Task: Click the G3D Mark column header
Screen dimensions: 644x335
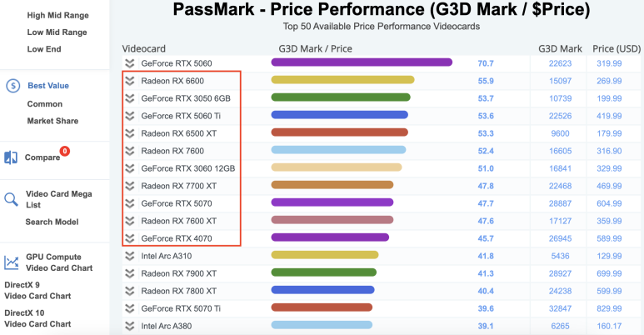Action: [560, 48]
